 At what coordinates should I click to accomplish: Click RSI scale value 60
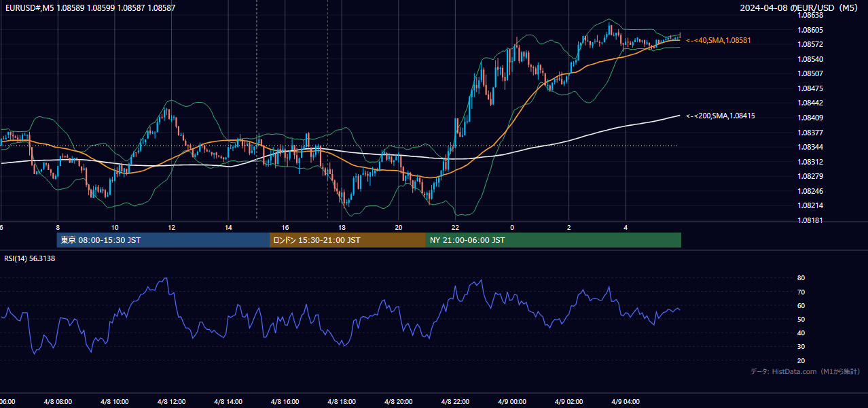click(801, 305)
